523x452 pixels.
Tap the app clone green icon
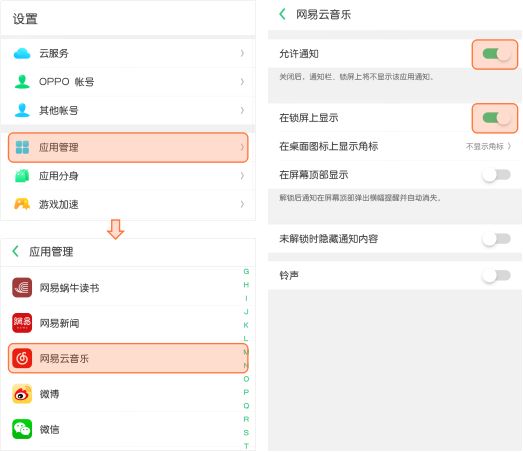22,176
